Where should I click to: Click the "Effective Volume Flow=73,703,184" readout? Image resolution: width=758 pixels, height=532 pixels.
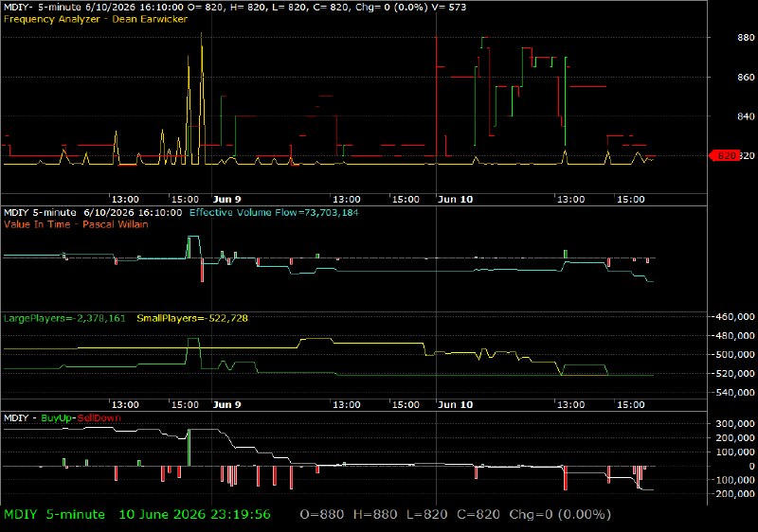tap(274, 212)
